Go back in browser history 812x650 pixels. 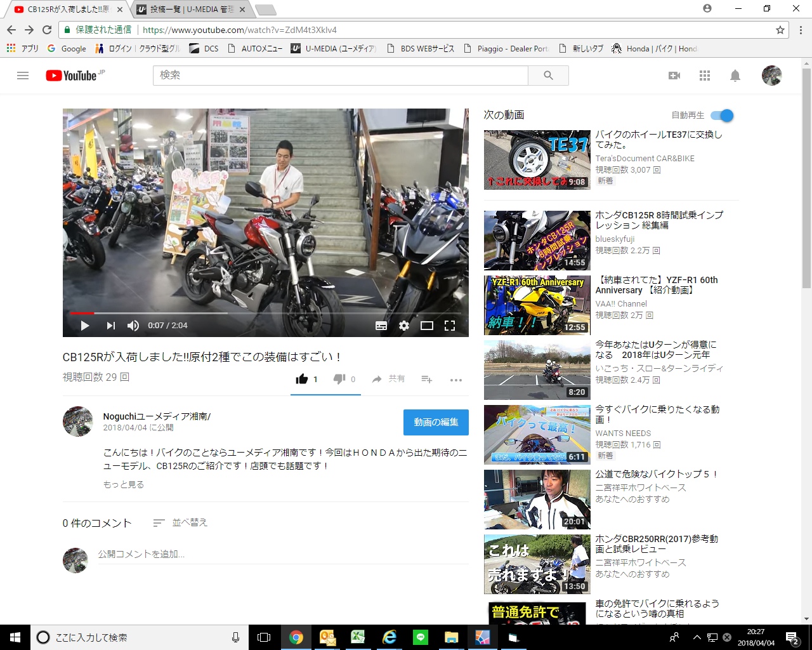coord(11,30)
